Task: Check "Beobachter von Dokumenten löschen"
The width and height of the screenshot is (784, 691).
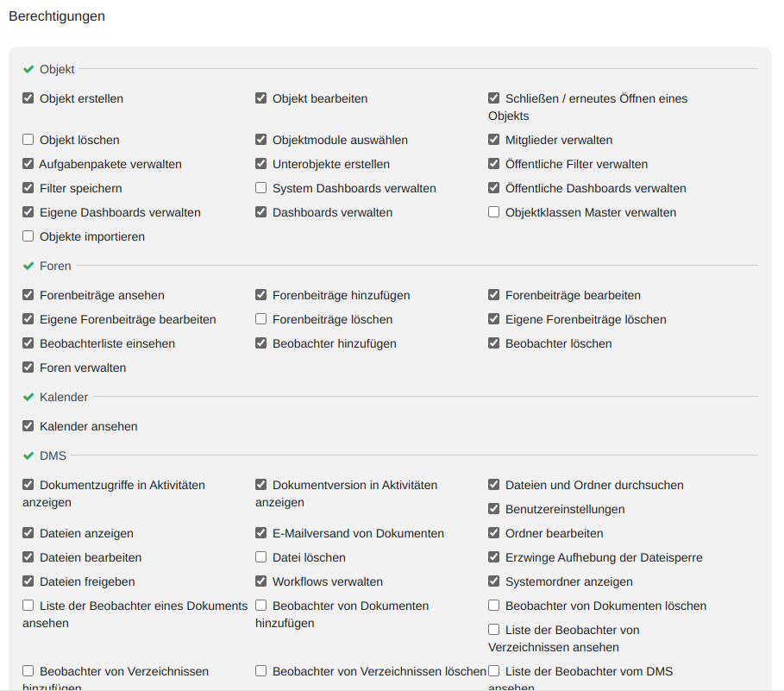Action: (494, 606)
